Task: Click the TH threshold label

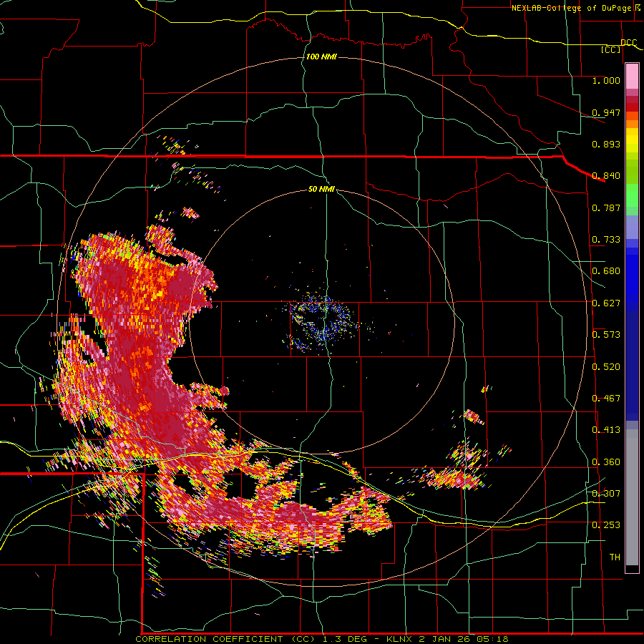Action: [x=615, y=557]
